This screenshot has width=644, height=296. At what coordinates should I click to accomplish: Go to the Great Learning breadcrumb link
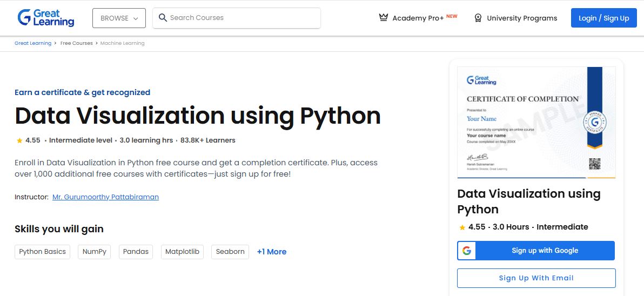tap(33, 43)
